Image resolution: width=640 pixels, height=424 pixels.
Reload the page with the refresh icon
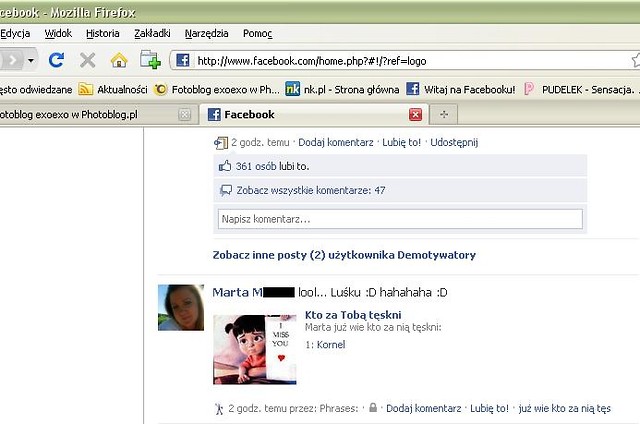56,60
